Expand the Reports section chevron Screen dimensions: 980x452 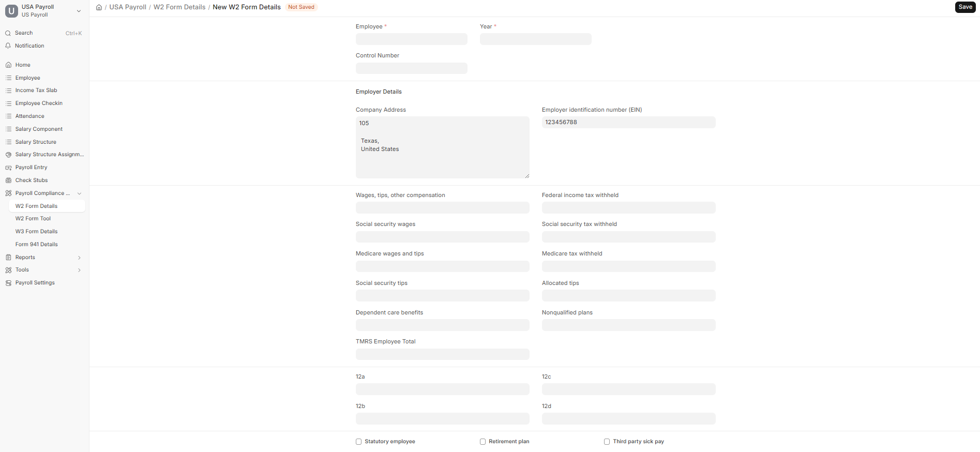pos(79,258)
